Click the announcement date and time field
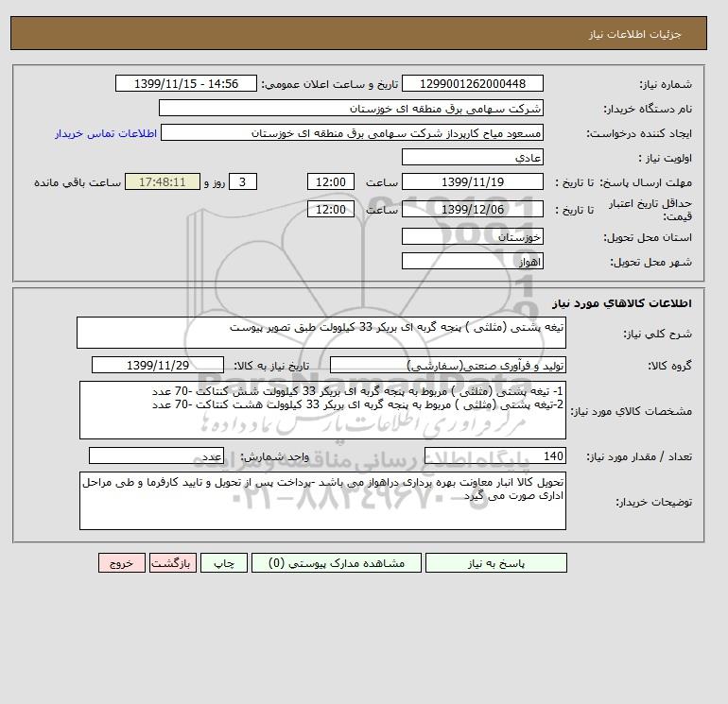 (185, 83)
